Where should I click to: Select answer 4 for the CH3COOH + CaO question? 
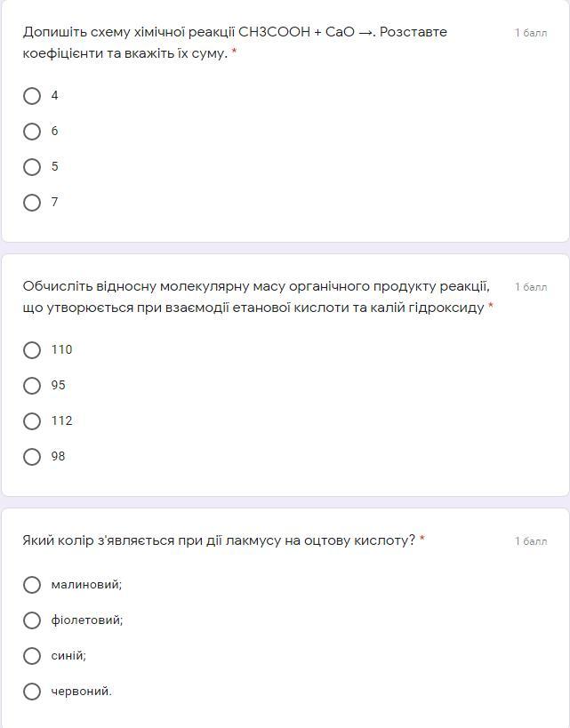pos(32,96)
